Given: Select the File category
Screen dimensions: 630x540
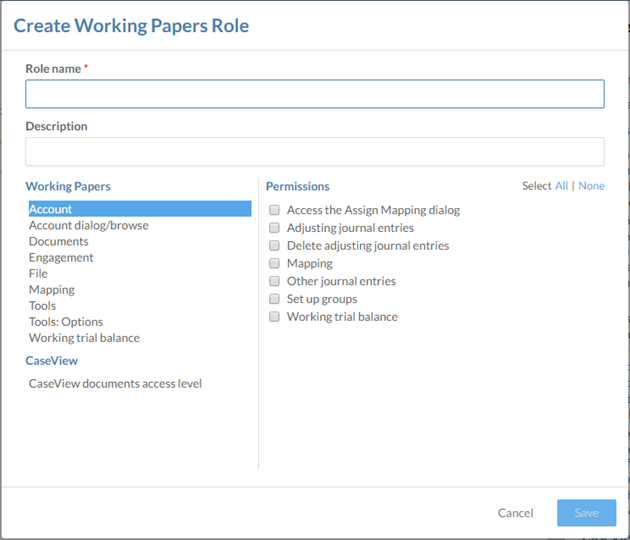Looking at the screenshot, I should 38,273.
